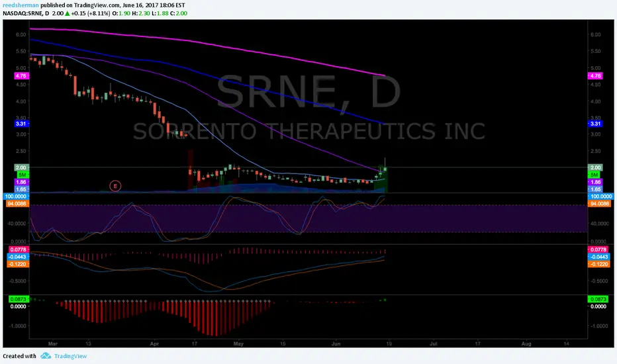The height and width of the screenshot is (364, 617).
Task: Click the purple 1.86 label on right axis
Action: [595, 182]
